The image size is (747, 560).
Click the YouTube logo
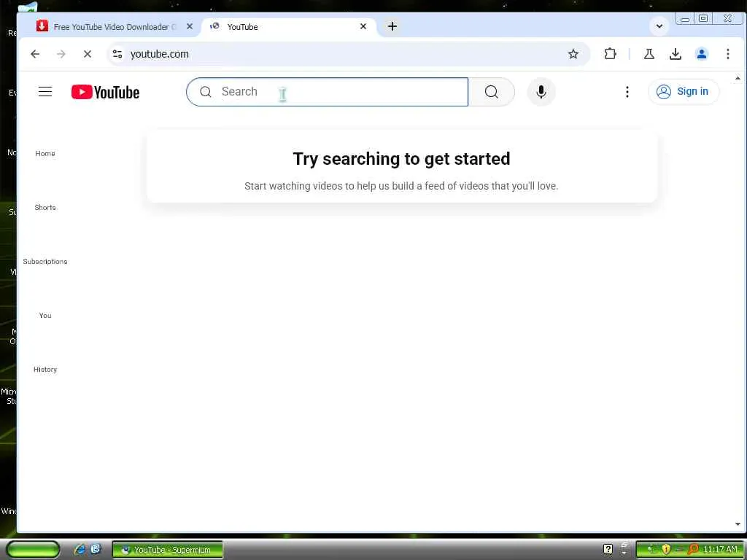[x=105, y=92]
